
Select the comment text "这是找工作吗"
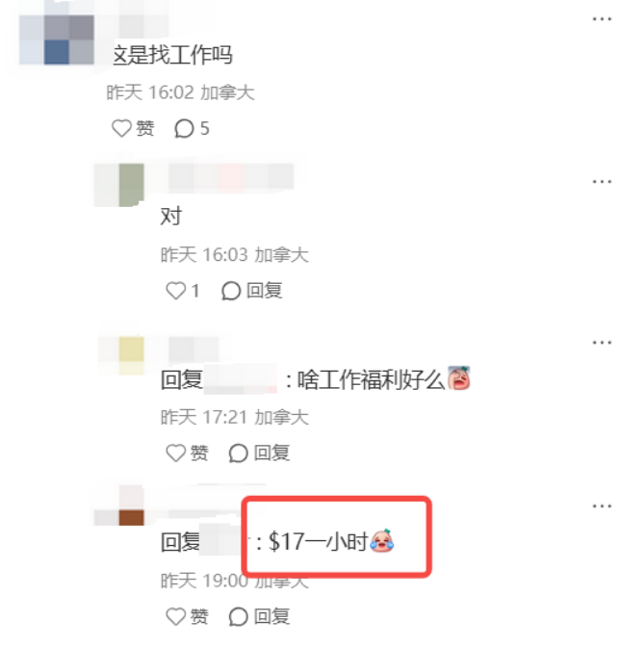pos(173,55)
